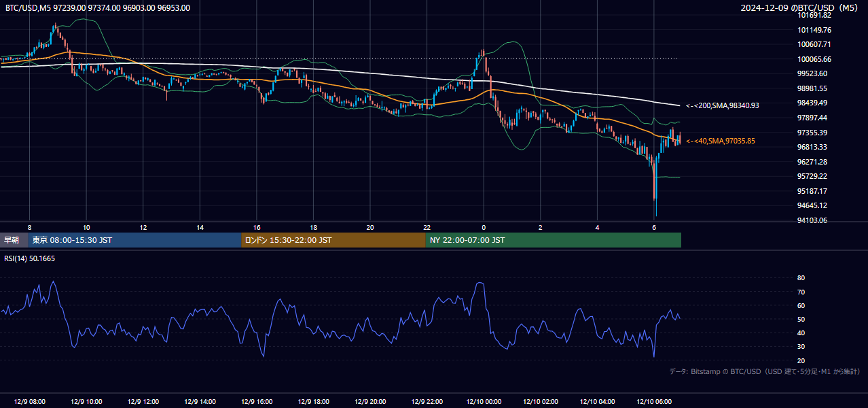The image size is (868, 408).
Task: Click price axis value 100607.71
Action: point(814,44)
